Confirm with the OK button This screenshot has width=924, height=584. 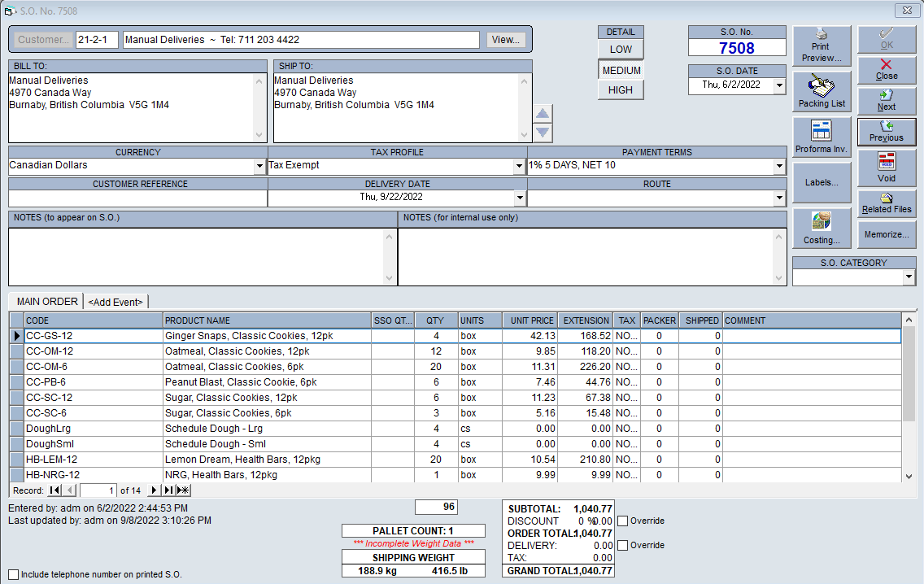pyautogui.click(x=887, y=40)
